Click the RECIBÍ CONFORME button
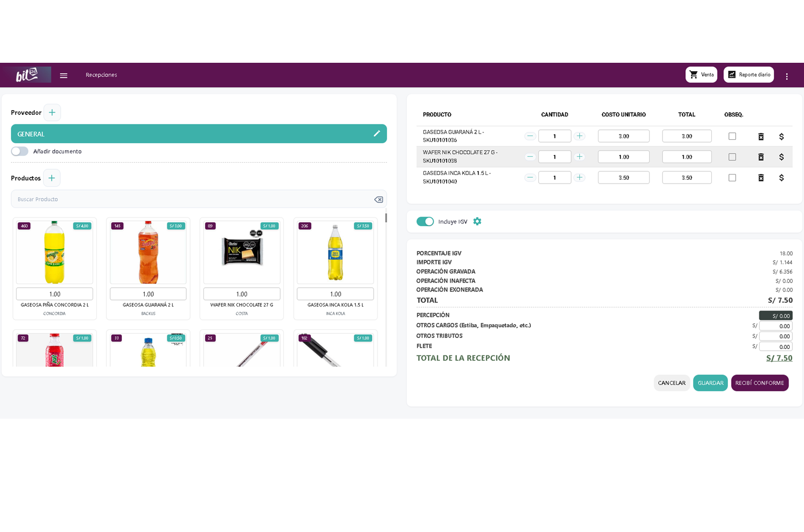The height and width of the screenshot is (532, 804). pos(759,383)
